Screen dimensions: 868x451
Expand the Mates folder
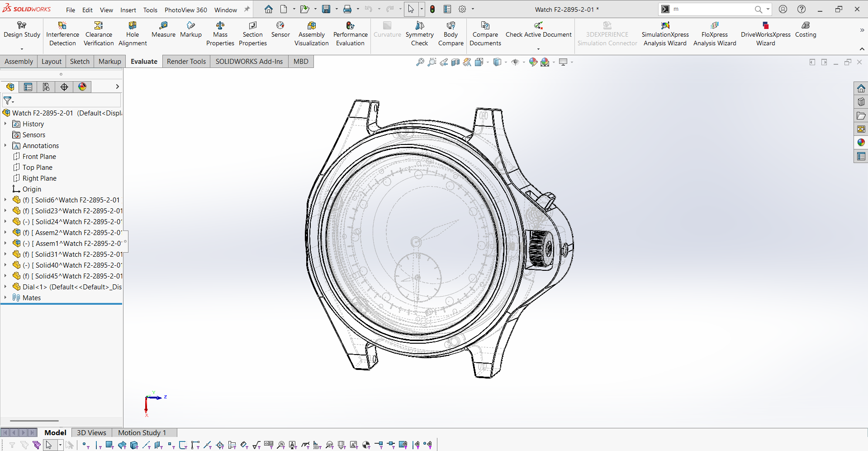(x=5, y=297)
